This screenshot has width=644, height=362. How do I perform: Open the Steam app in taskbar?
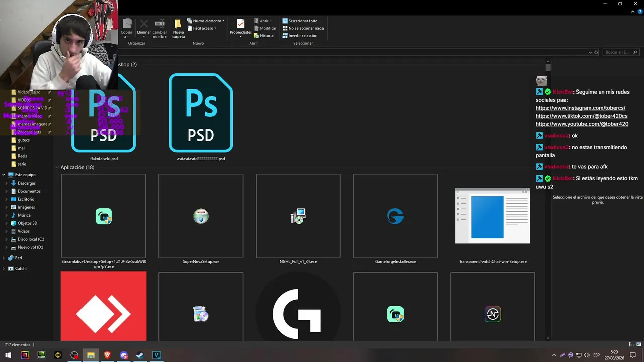pos(140,355)
